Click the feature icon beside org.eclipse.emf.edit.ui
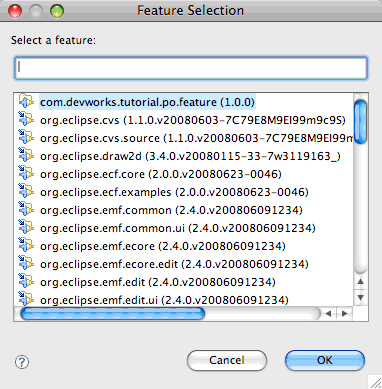The image size is (382, 389). click(x=26, y=299)
